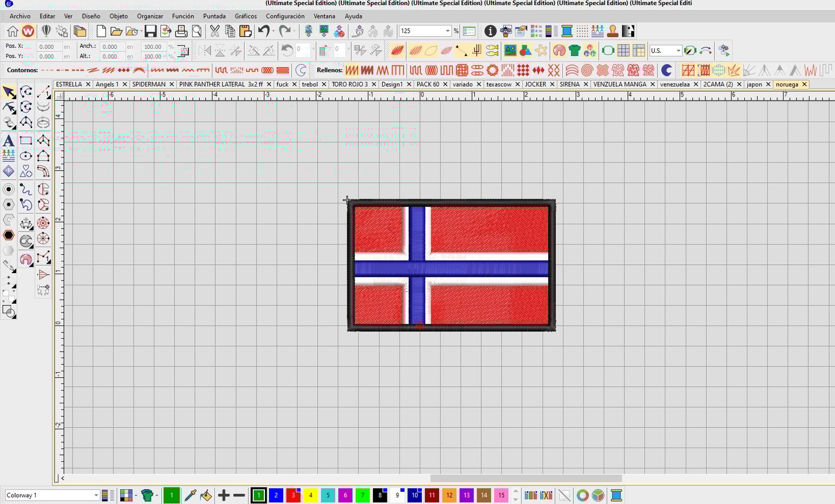The width and height of the screenshot is (835, 504).
Task: Switch to the TORO ROJO 3 tab
Action: point(350,85)
